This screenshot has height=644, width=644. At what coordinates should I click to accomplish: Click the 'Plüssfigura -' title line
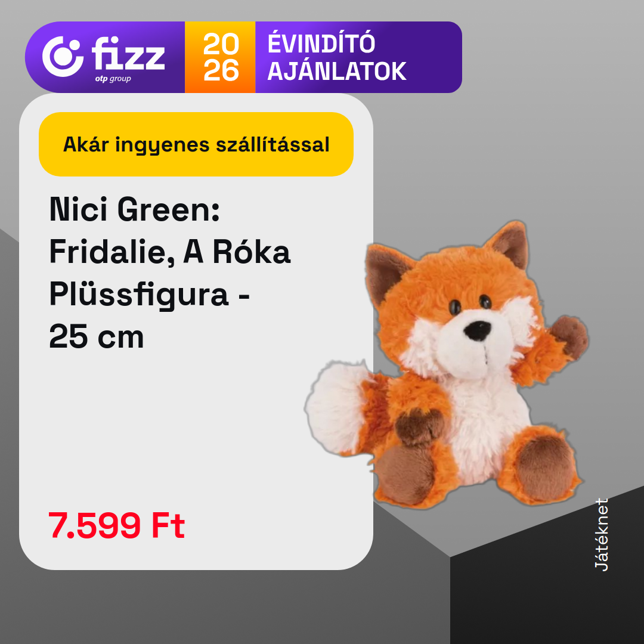(150, 294)
